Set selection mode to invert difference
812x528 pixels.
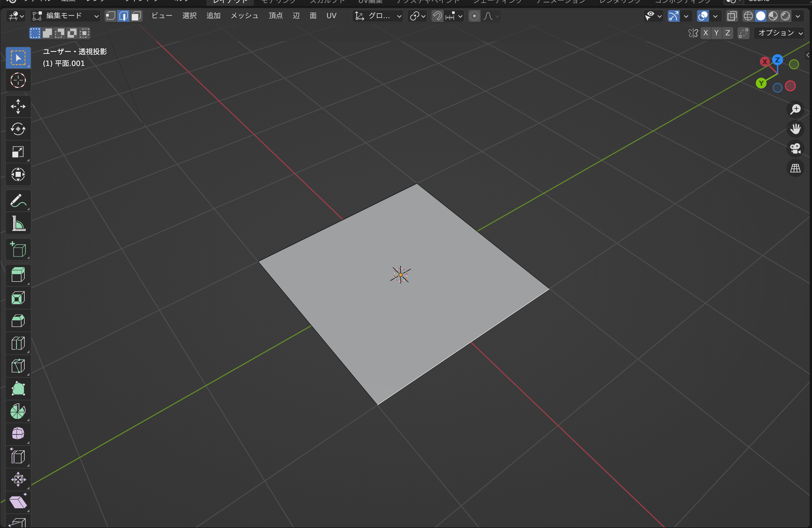point(72,33)
